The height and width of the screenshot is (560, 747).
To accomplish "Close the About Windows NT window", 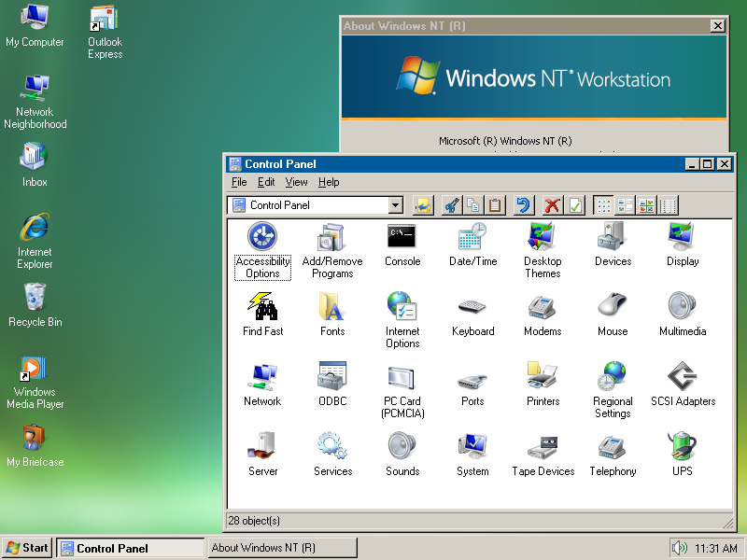I will (717, 26).
